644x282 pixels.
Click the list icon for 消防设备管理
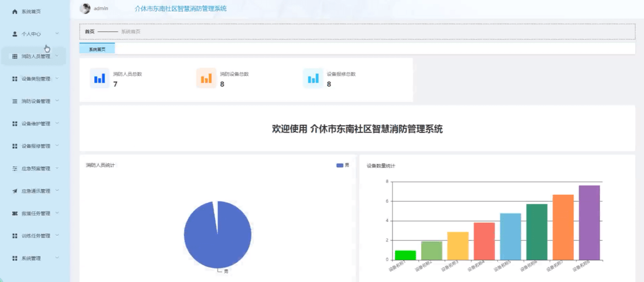click(x=15, y=101)
